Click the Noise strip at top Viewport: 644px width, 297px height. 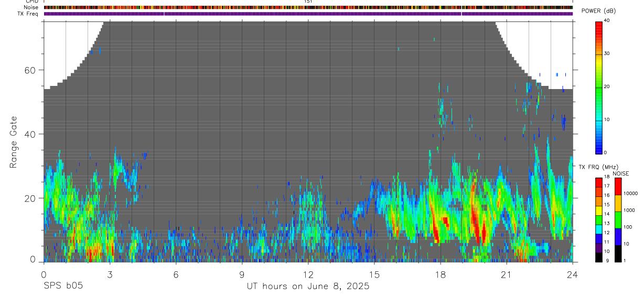308,7
